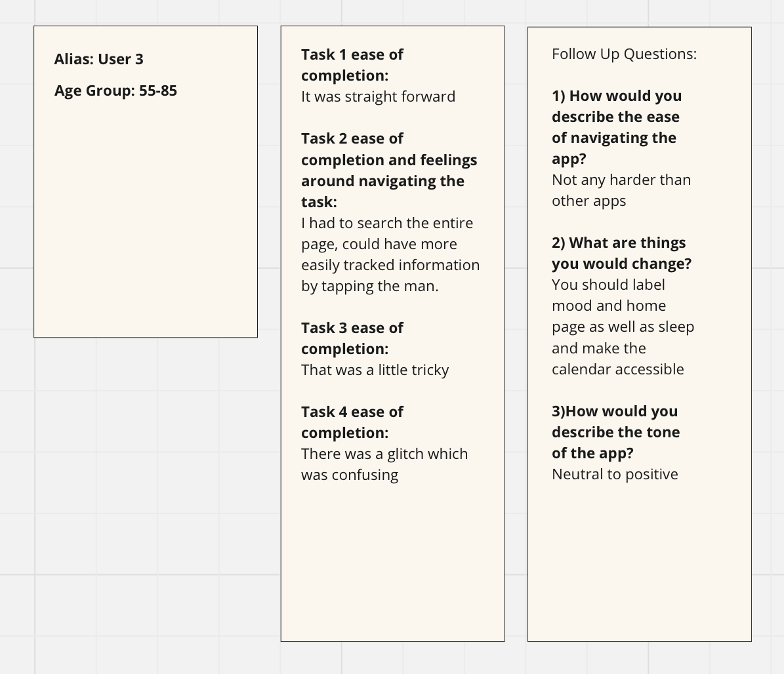Select the Task 2 ease of completion heading

point(389,170)
